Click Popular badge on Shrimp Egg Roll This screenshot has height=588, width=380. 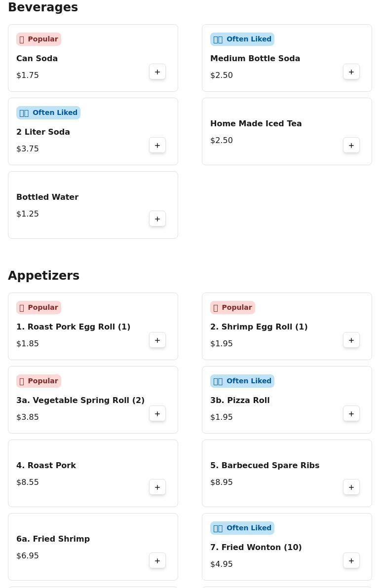pyautogui.click(x=232, y=307)
